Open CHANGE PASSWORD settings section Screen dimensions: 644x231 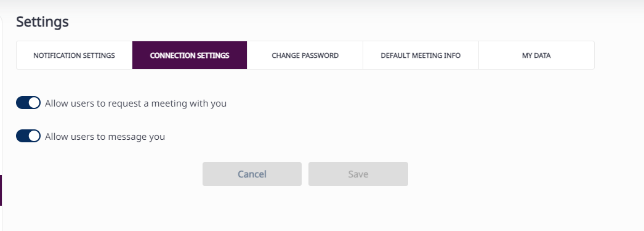click(x=305, y=55)
